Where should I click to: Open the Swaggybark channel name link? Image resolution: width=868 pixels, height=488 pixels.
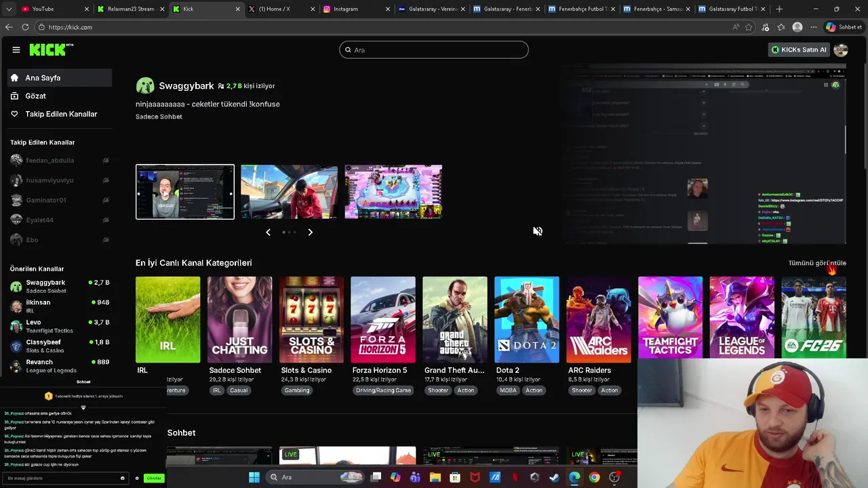186,86
